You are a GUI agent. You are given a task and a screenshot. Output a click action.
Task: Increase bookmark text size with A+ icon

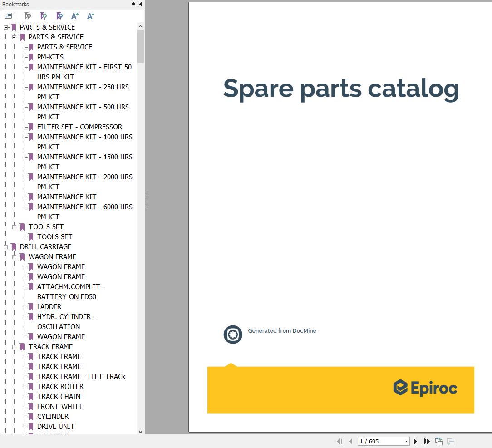coord(75,16)
